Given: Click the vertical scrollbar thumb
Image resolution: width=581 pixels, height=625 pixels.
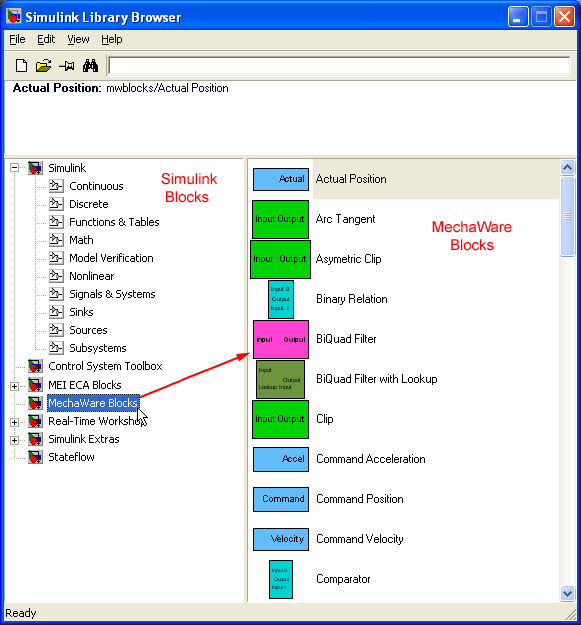Looking at the screenshot, I should coord(567,216).
